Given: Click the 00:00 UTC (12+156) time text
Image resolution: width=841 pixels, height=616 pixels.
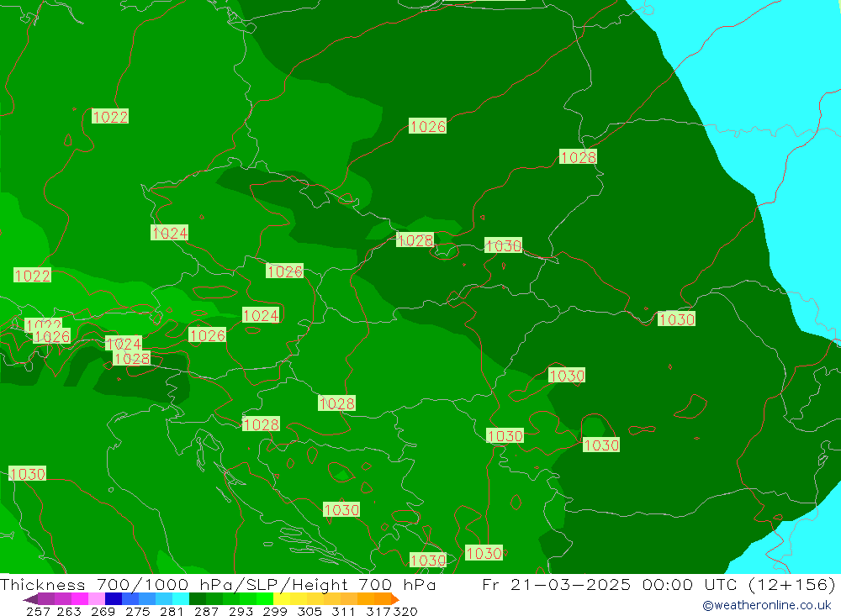Looking at the screenshot, I should (x=739, y=584).
